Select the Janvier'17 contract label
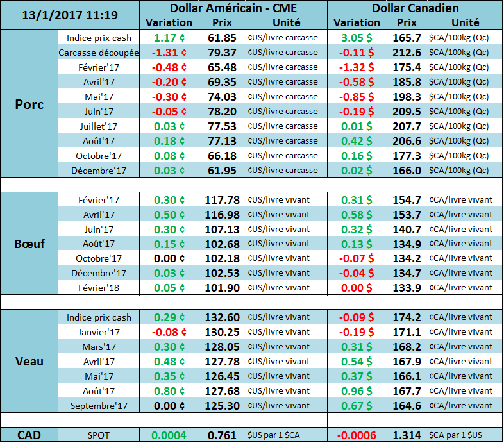The height and width of the screenshot is (443, 504). pyautogui.click(x=99, y=332)
